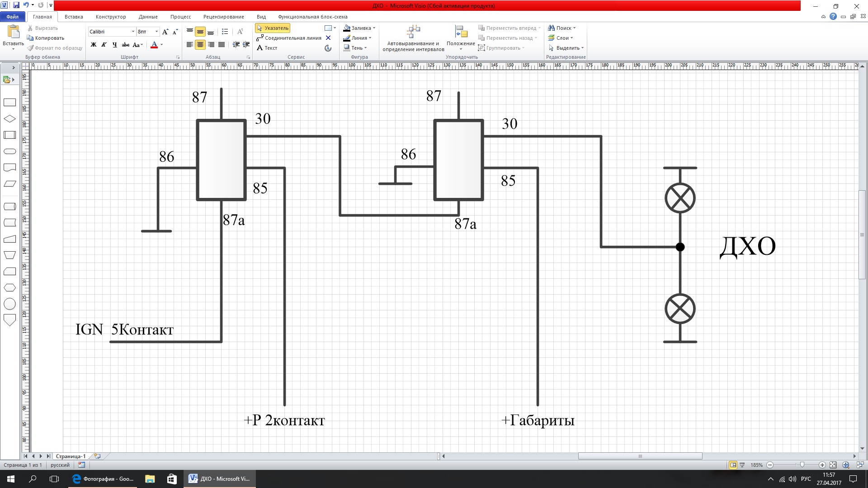Switch to the Вид tab
The image size is (868, 488).
tap(261, 17)
